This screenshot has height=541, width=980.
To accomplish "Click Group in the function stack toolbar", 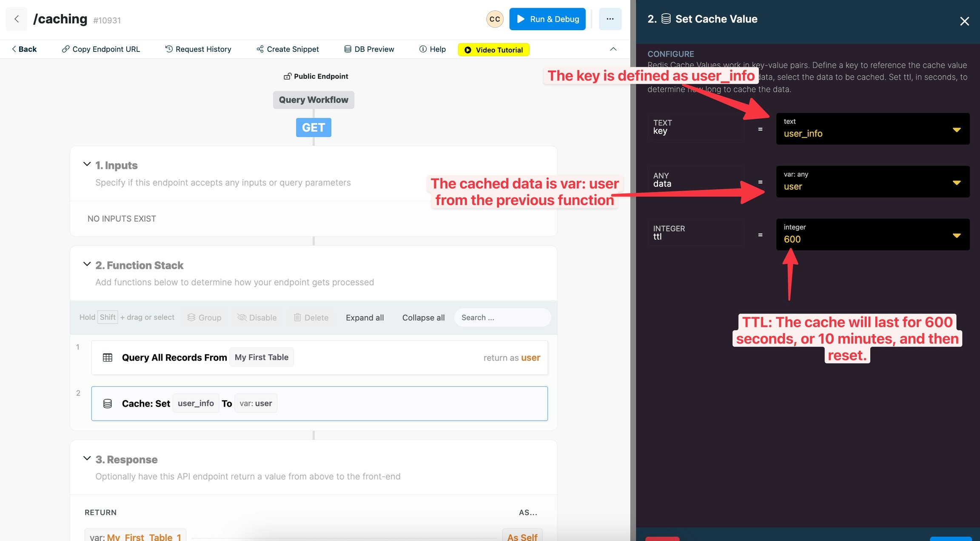I will point(204,317).
